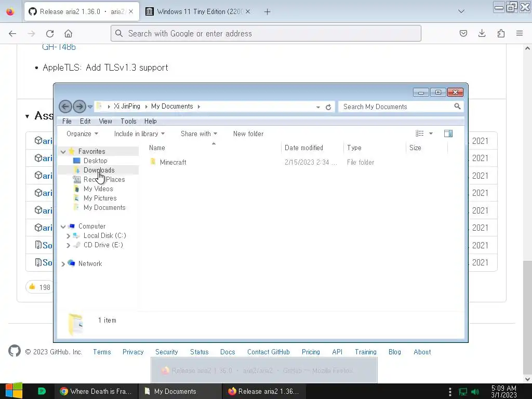Open the View menu in Explorer

tap(105, 121)
